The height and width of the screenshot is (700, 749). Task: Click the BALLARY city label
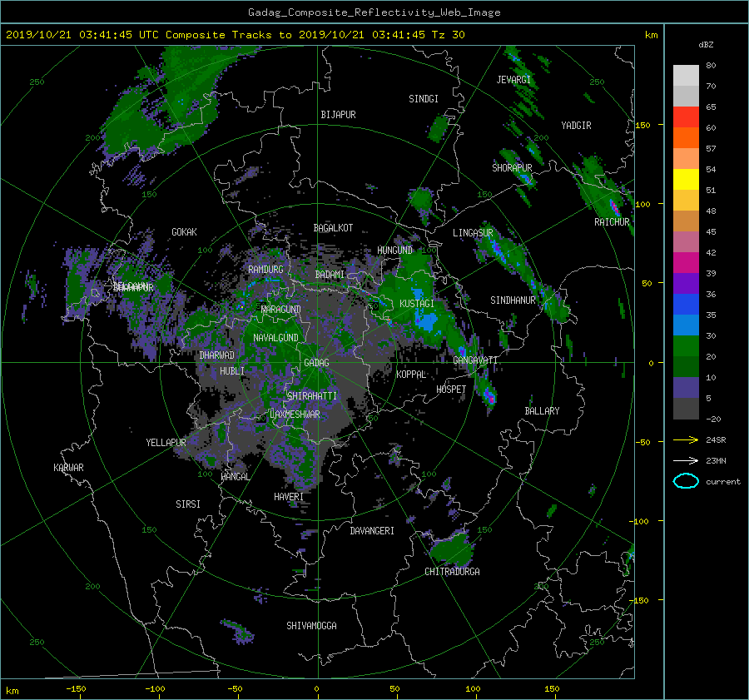tap(542, 411)
